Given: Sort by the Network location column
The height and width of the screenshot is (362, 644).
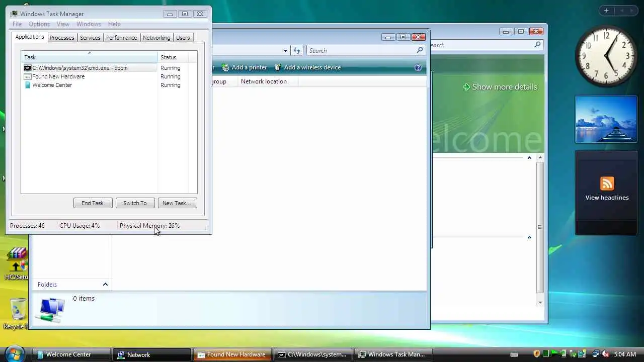Looking at the screenshot, I should (x=268, y=81).
